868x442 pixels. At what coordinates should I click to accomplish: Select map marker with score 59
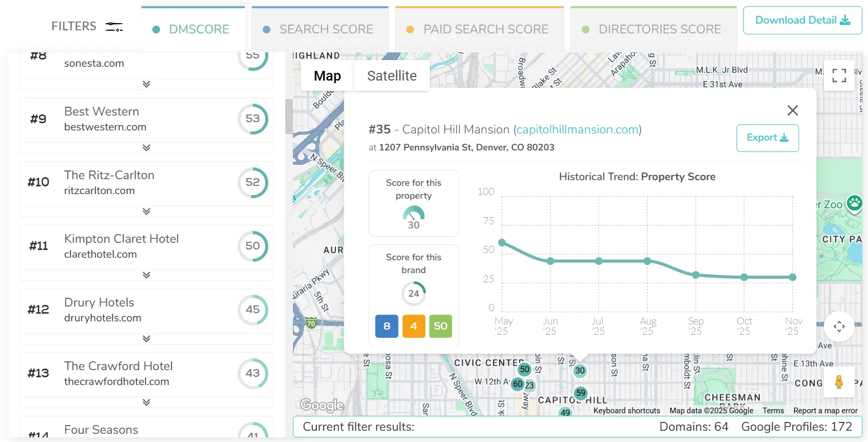pyautogui.click(x=580, y=393)
